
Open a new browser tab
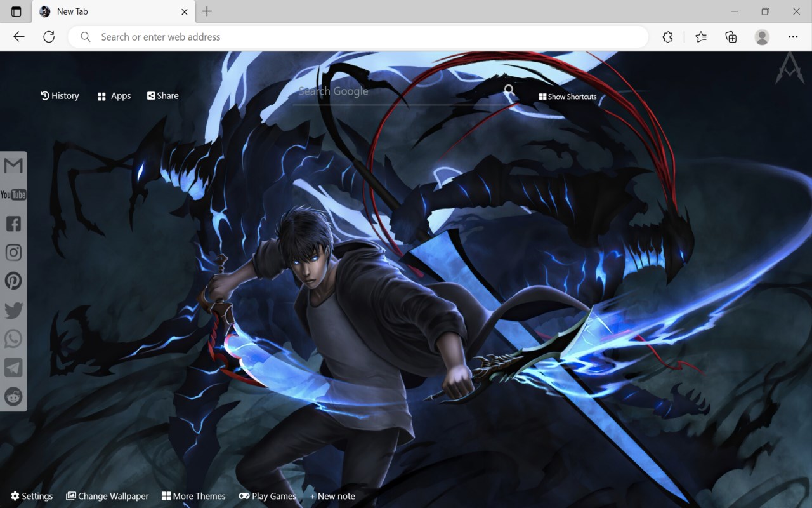[207, 11]
